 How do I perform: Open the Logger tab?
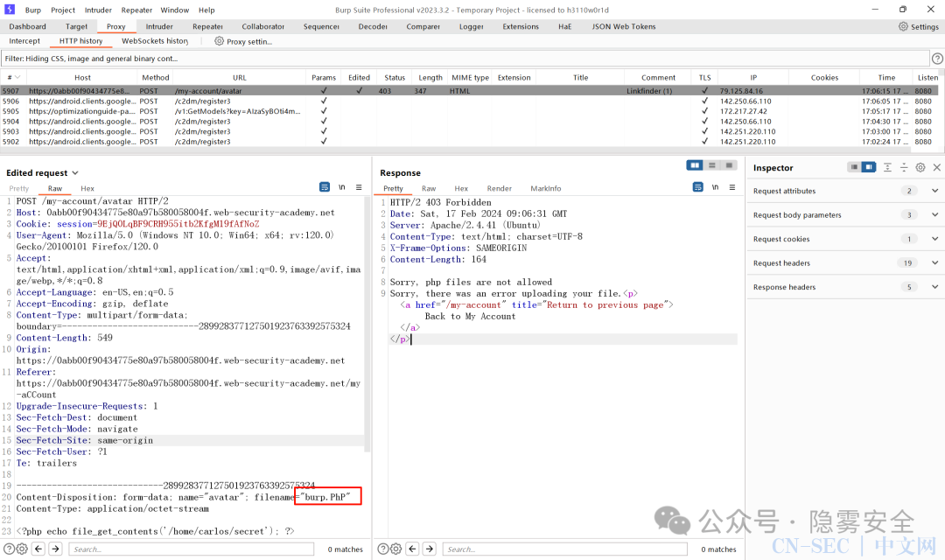(472, 26)
